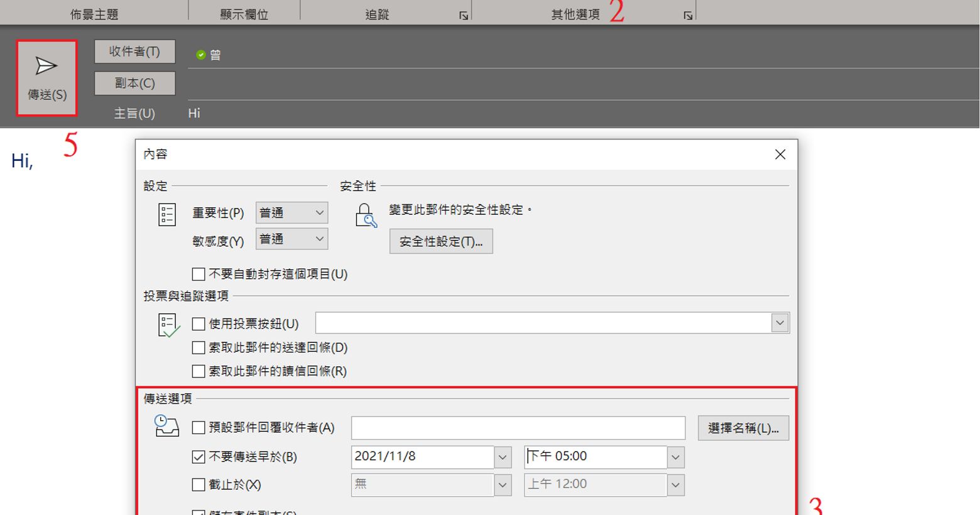Enable 不要自動封存這個項目 checkbox
The height and width of the screenshot is (515, 980).
(199, 274)
